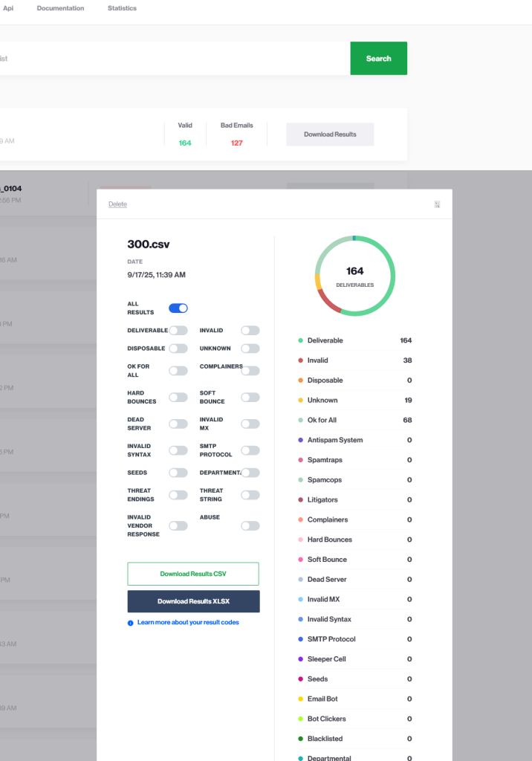This screenshot has width=532, height=761.
Task: Click the green Deliverable legend dot
Action: (x=300, y=340)
